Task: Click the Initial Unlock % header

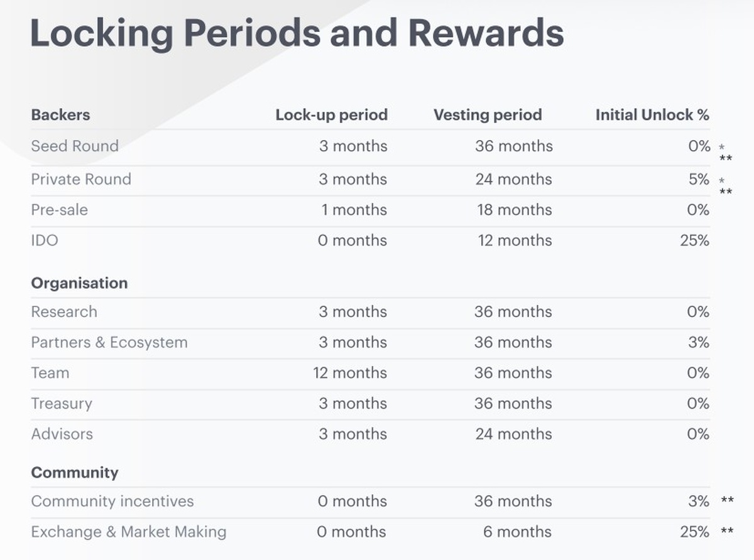Action: point(652,115)
